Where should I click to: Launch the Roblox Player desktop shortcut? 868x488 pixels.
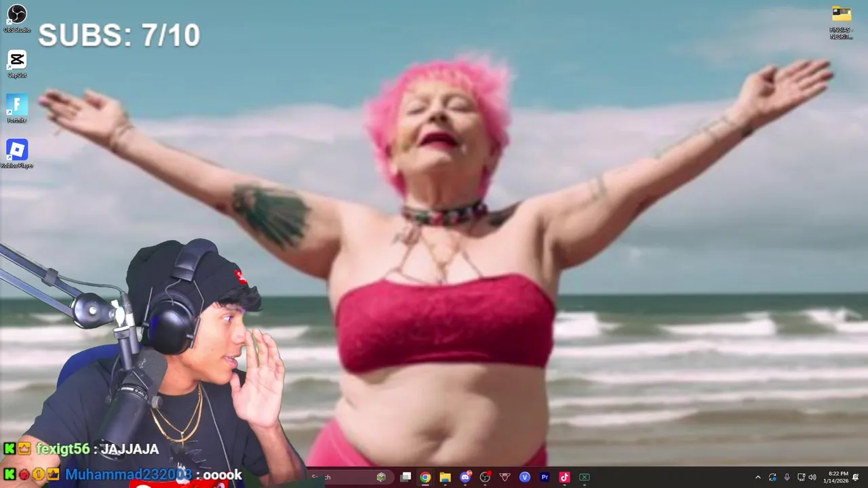click(17, 154)
